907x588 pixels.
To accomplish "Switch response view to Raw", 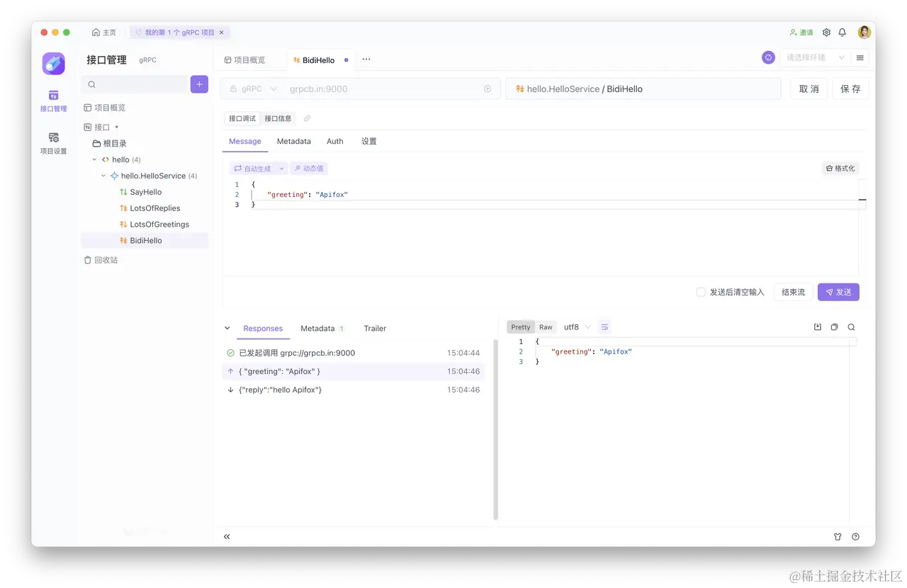I will click(x=546, y=327).
